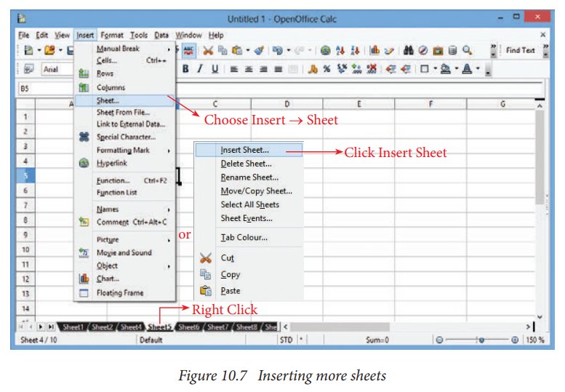Click Decrease Indent icon
Screen dimensions: 565x392
coord(391,69)
